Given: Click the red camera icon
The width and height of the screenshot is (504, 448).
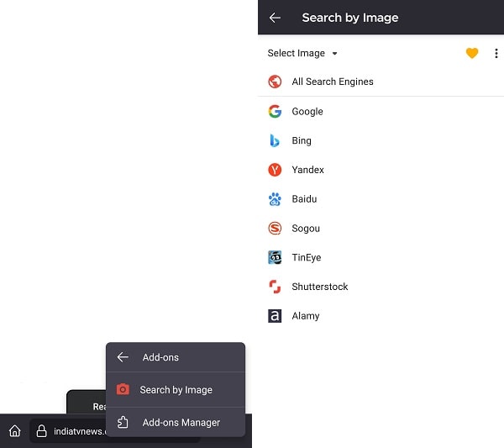Looking at the screenshot, I should click(123, 389).
